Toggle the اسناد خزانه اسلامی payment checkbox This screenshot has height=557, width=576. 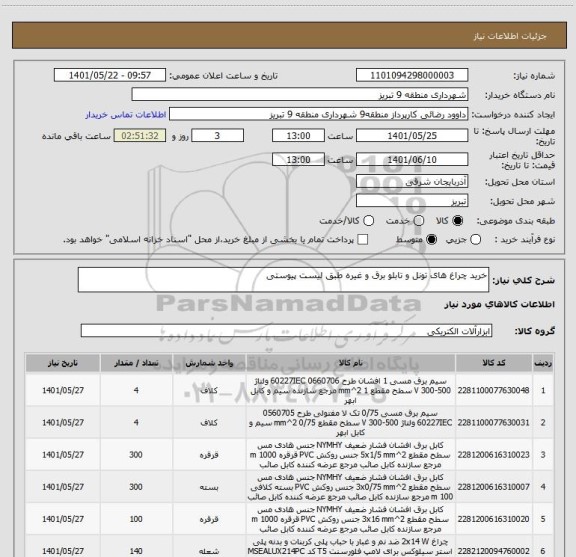(x=363, y=240)
